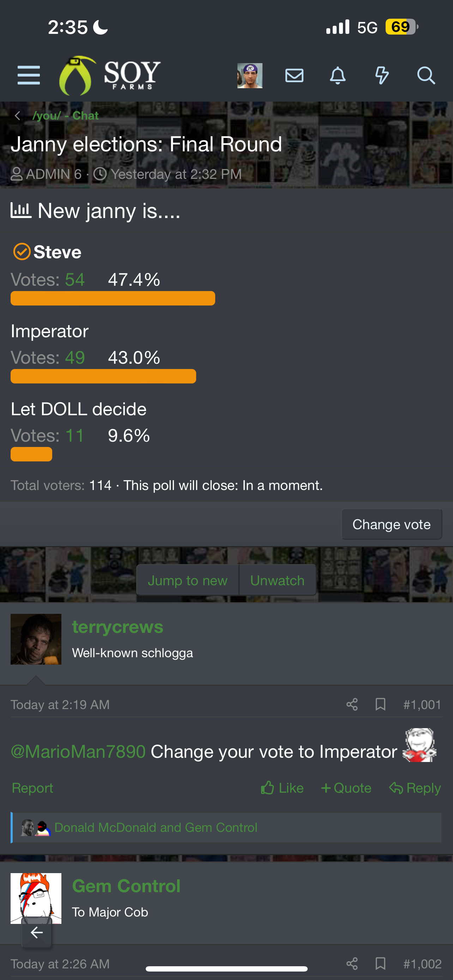
Task: Open the lightning bolt what's new icon
Action: click(381, 75)
